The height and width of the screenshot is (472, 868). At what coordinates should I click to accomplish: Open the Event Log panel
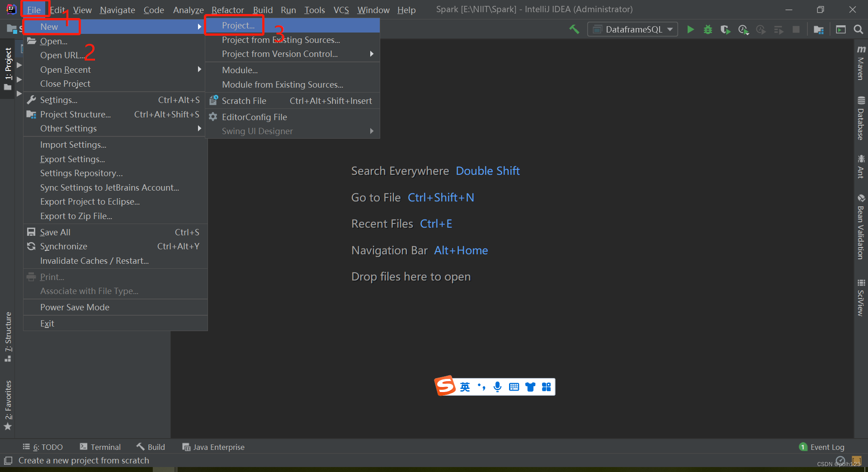click(x=822, y=447)
